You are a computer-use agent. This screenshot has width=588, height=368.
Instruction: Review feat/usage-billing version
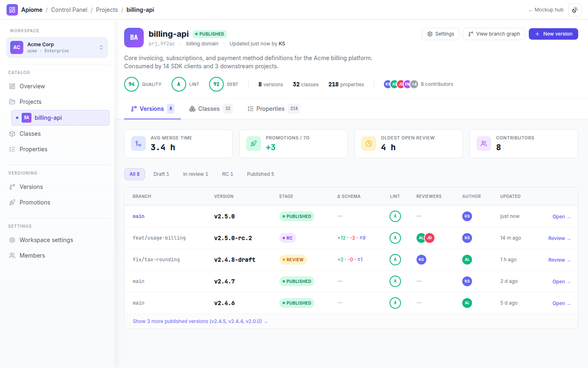(x=559, y=238)
